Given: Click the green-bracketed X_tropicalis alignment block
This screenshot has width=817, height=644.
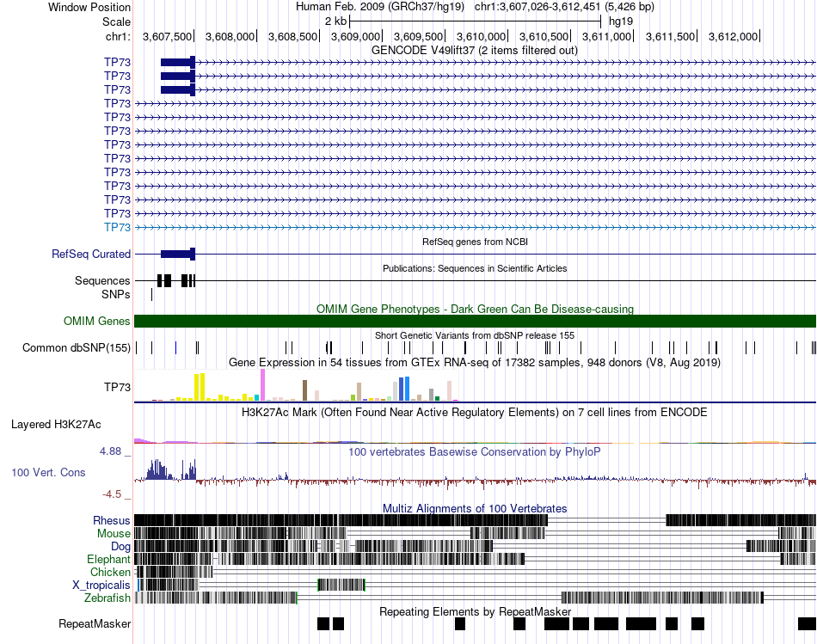Looking at the screenshot, I should pos(341,585).
